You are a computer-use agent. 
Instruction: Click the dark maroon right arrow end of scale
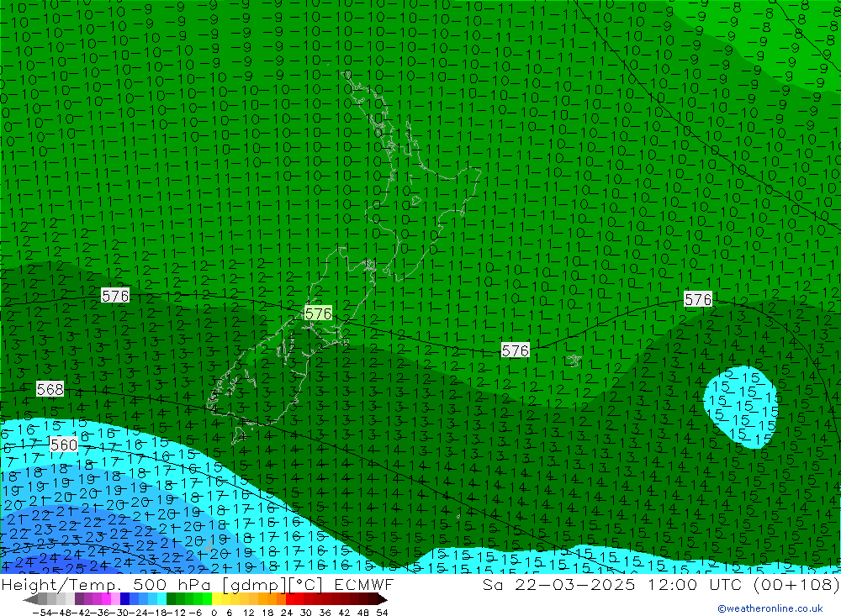[x=382, y=599]
